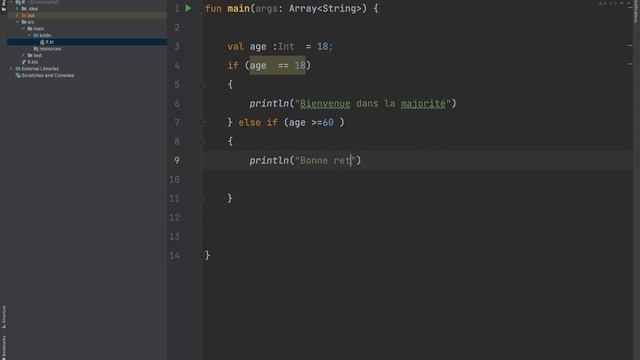The image size is (640, 360).
Task: Select External Libraries label
Action: click(x=40, y=69)
